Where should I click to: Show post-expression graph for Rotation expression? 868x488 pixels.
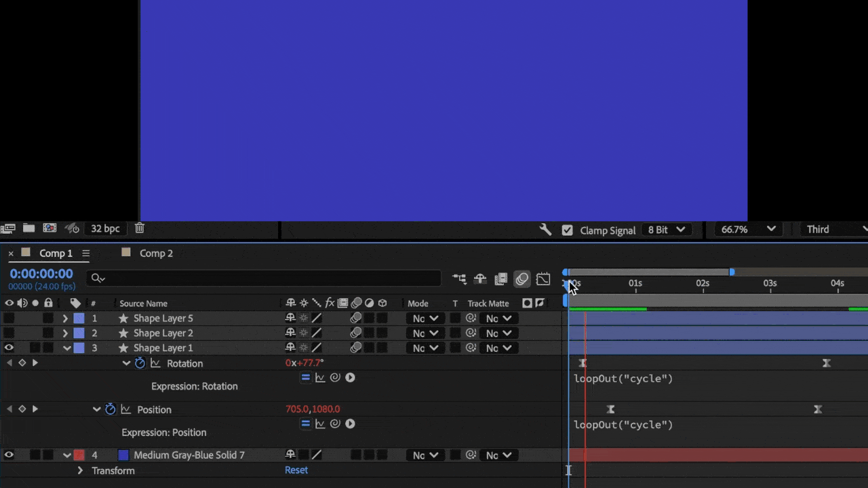(320, 378)
